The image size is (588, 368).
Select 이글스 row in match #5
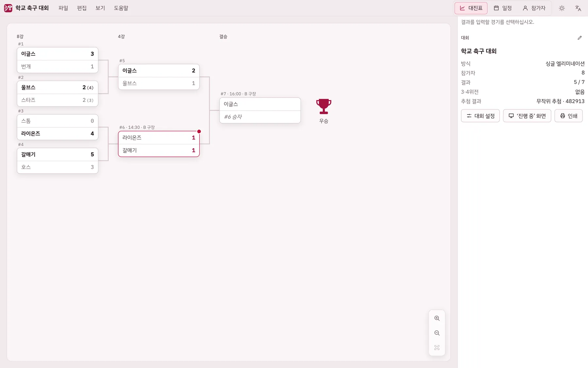click(159, 71)
